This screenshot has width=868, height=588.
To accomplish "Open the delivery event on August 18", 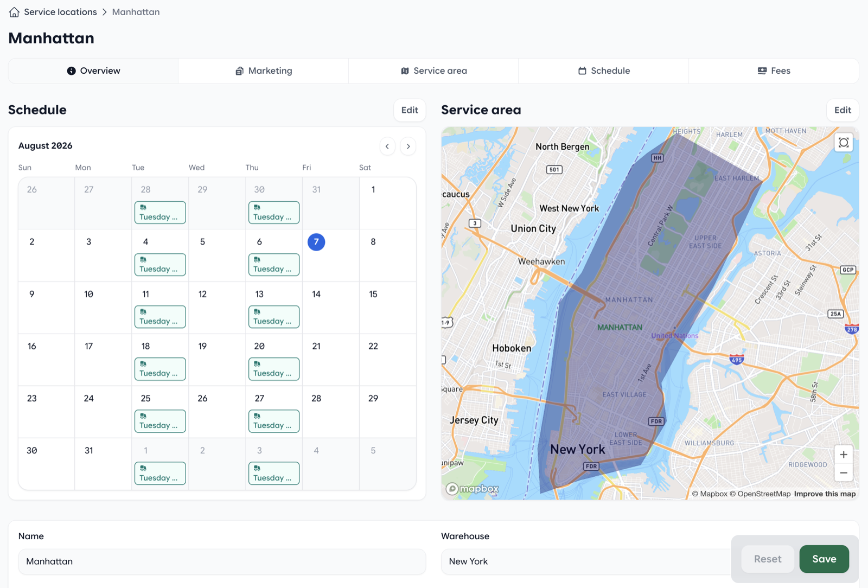I will (x=160, y=369).
